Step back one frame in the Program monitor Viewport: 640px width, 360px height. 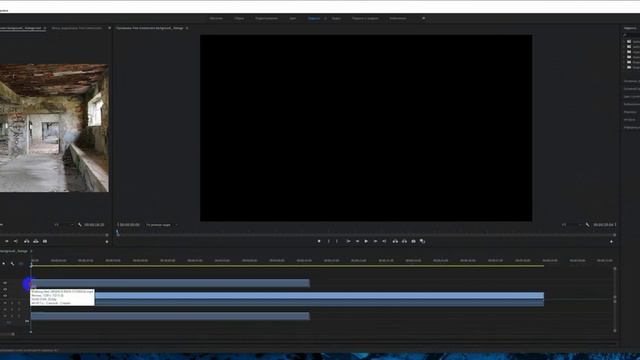(x=357, y=241)
